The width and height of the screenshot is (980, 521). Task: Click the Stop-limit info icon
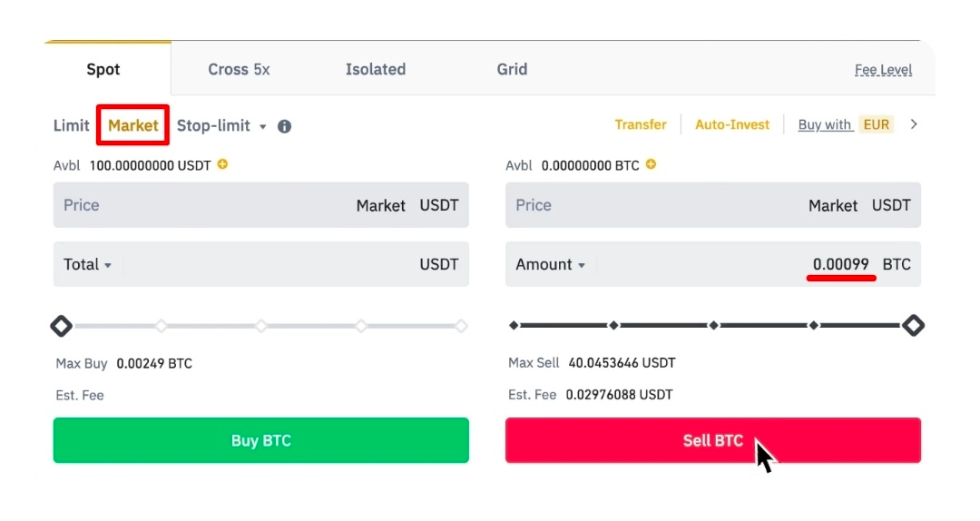click(284, 126)
